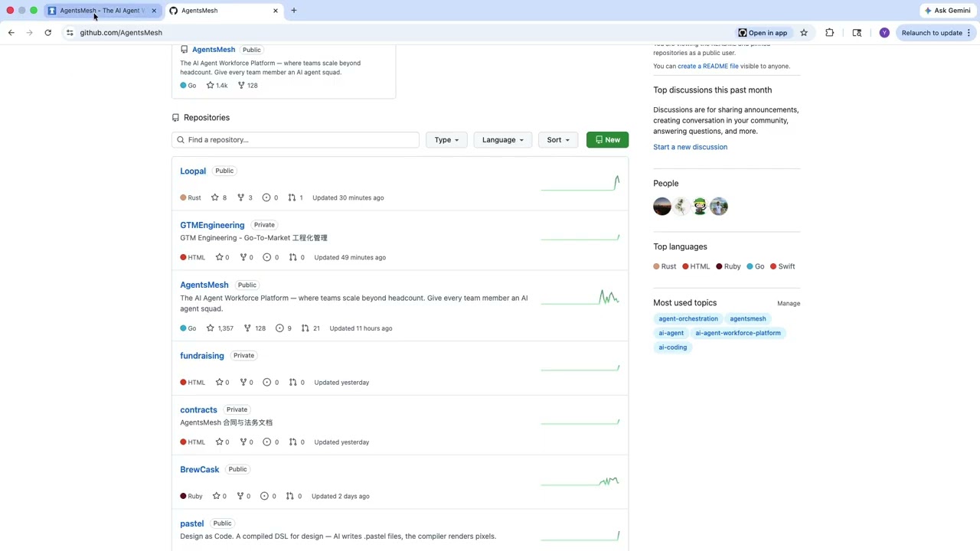Viewport: 980px width, 551px height.
Task: Click first member avatar in People
Action: pyautogui.click(x=662, y=207)
